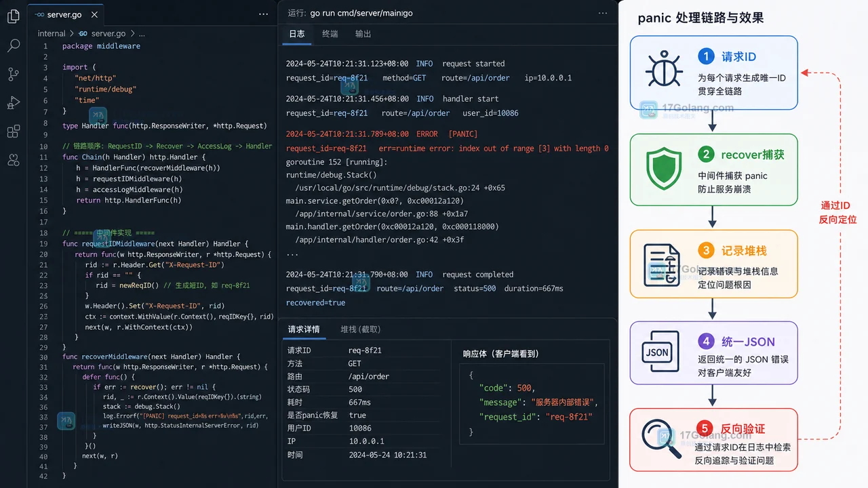Click the 请求ID step card title
The height and width of the screenshot is (488, 868).
coord(738,57)
